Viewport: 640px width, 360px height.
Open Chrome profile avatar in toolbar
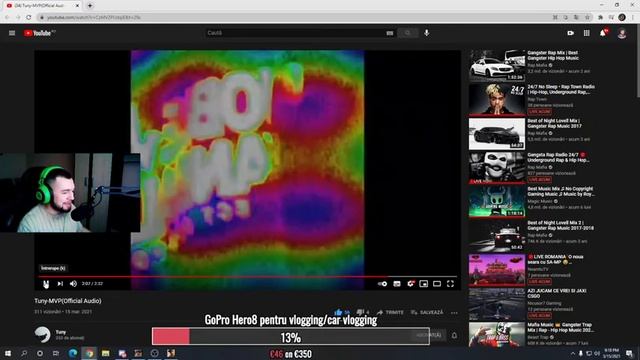[x=622, y=17]
